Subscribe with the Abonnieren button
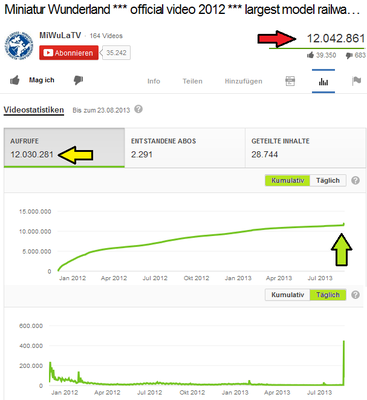Screen dimensions: 367x400 [69, 53]
